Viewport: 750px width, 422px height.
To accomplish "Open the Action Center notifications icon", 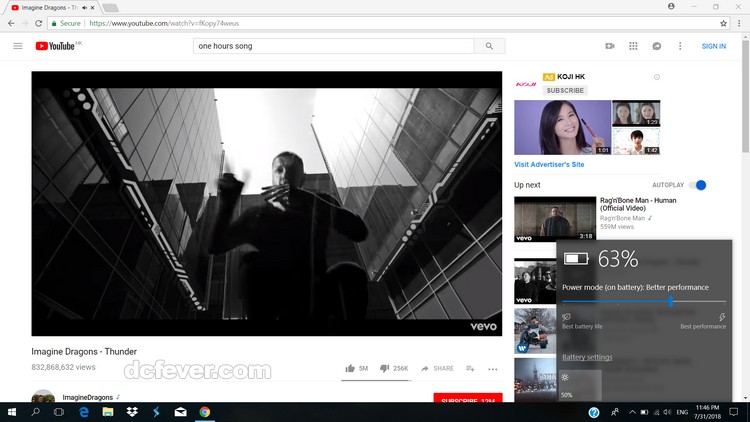I will pyautogui.click(x=734, y=412).
